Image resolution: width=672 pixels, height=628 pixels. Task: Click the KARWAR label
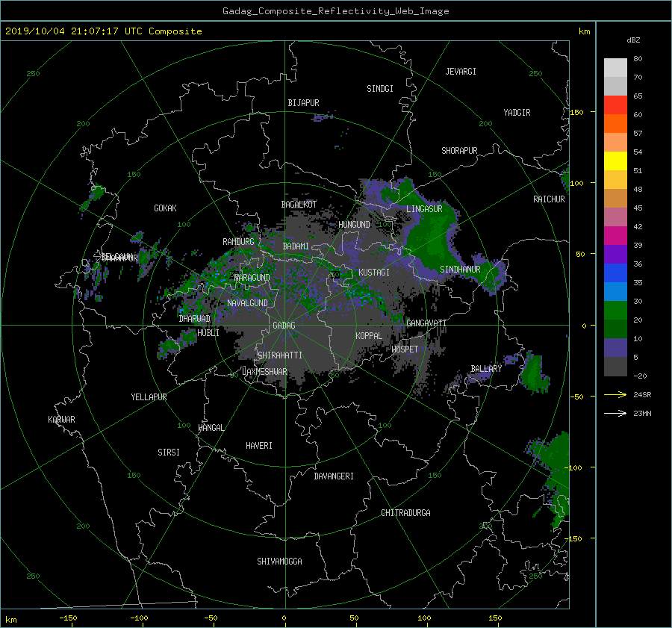click(61, 420)
